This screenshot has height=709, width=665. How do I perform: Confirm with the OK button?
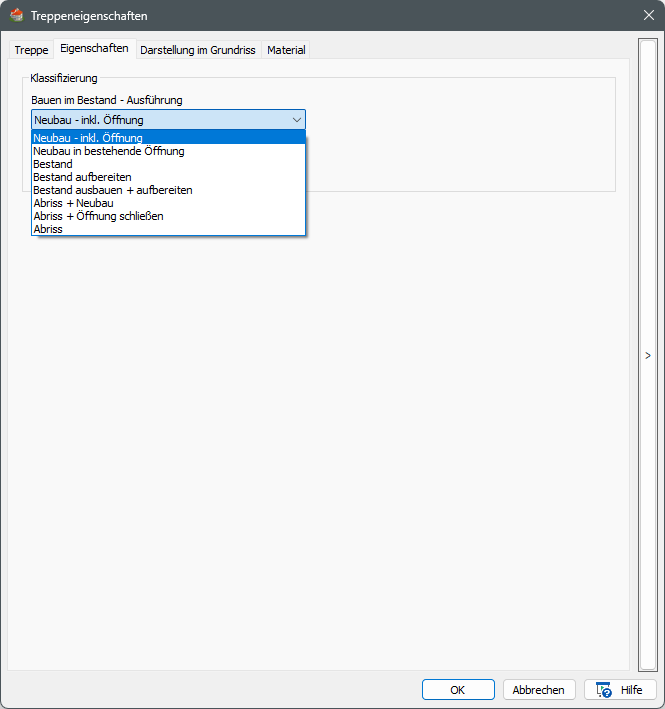pyautogui.click(x=458, y=690)
